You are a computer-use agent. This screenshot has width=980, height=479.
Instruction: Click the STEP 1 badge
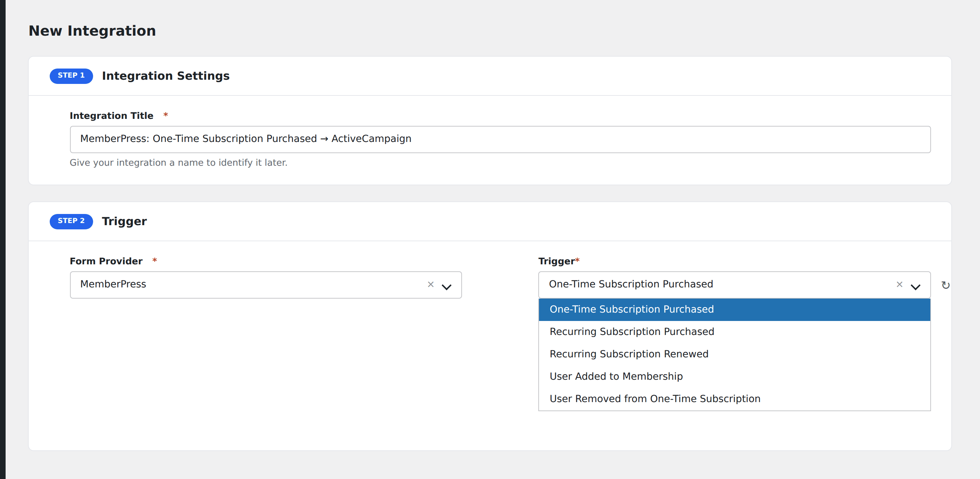pyautogui.click(x=71, y=76)
